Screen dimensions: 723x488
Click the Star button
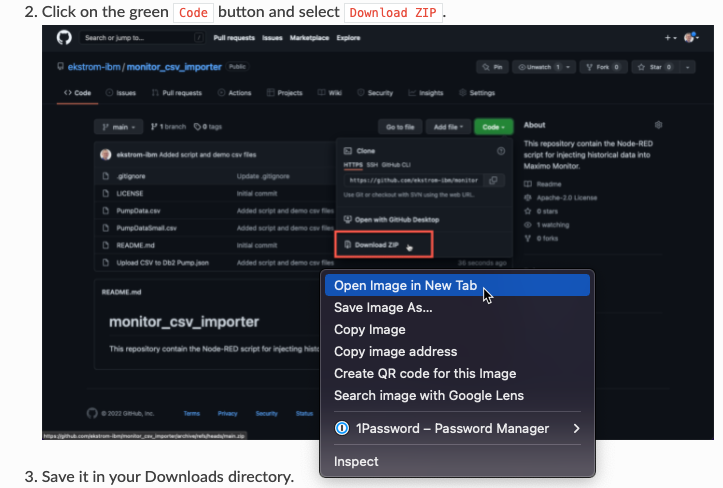(x=655, y=67)
